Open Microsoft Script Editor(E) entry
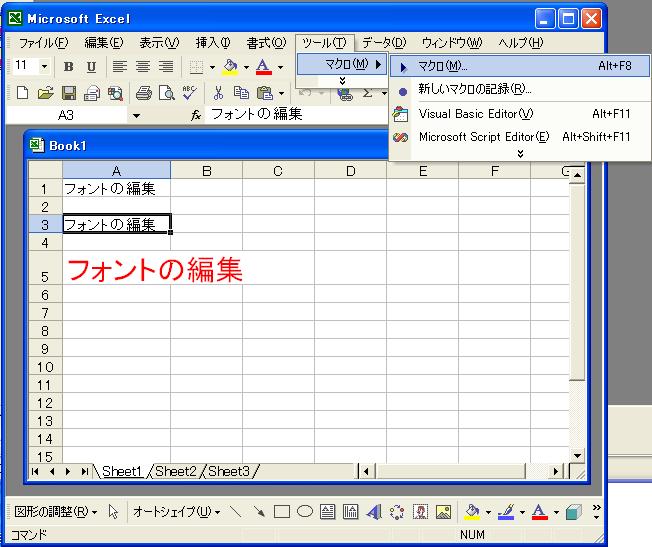Image resolution: width=652 pixels, height=547 pixels. pos(520,137)
